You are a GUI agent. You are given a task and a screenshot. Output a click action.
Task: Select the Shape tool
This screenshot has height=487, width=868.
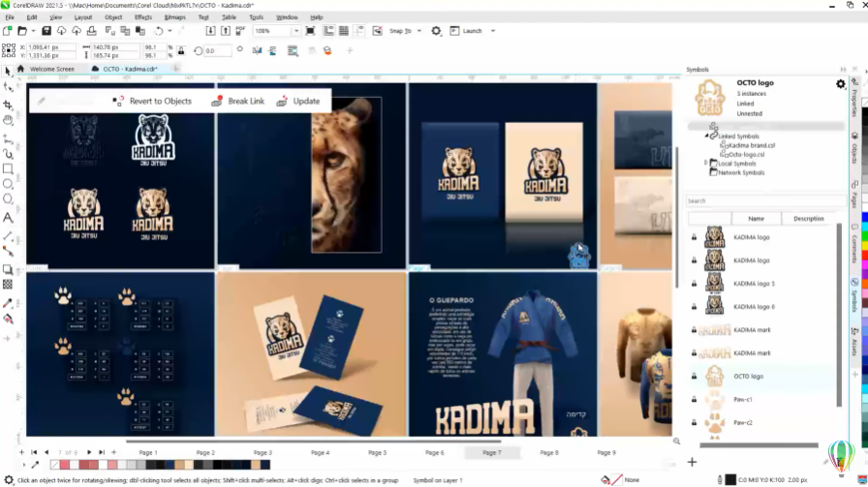point(8,87)
